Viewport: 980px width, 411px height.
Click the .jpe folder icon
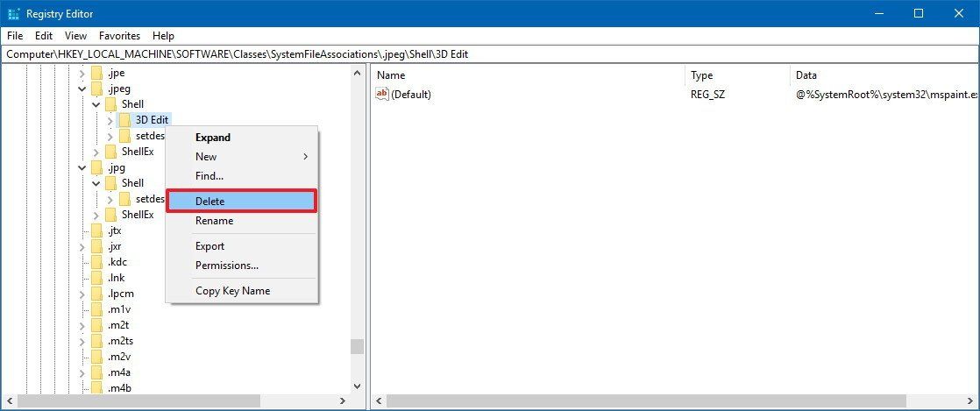(x=96, y=73)
